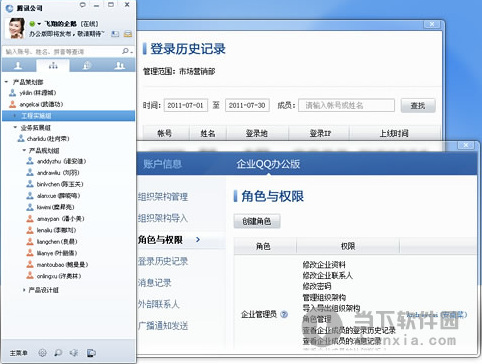Image resolution: width=482 pixels, height=364 pixels.
Task: Click the end date field 2011-07-30
Action: [247, 105]
